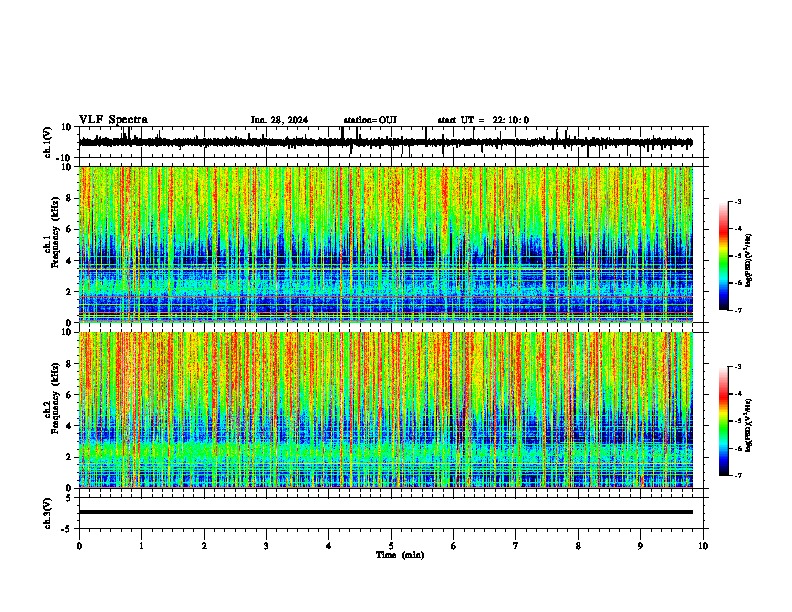This screenshot has height=612, width=792.
Task: Click the "Time (min)" axis label
Action: click(x=400, y=555)
